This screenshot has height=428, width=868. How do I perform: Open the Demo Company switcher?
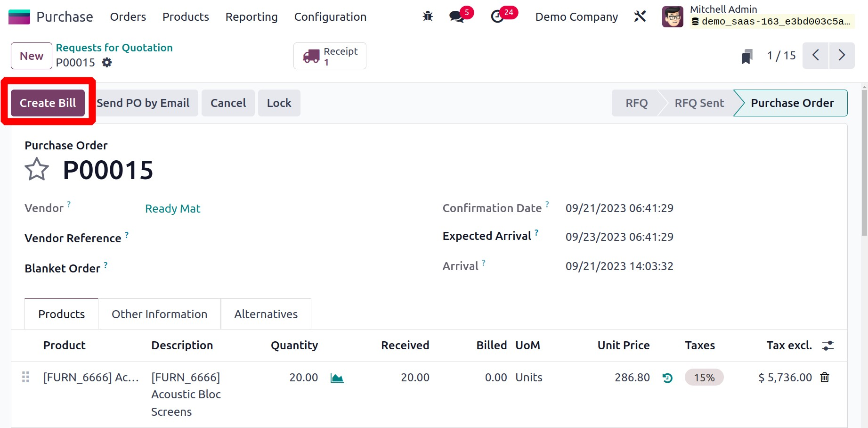coord(576,17)
